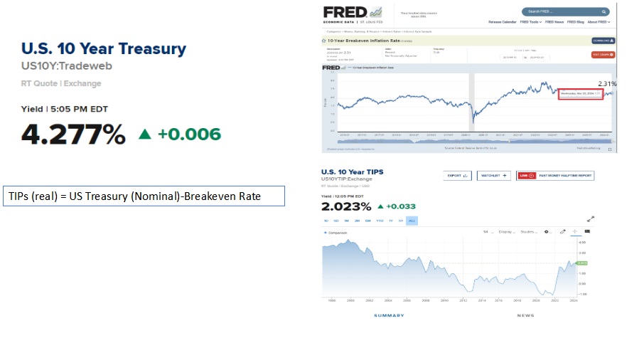
Task: Select the pencil drawing tool
Action: tap(563, 231)
